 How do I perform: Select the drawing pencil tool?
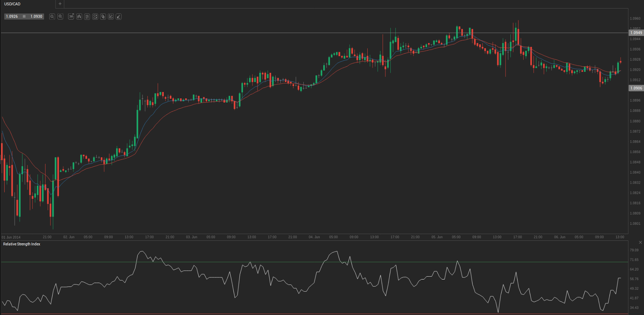point(119,17)
